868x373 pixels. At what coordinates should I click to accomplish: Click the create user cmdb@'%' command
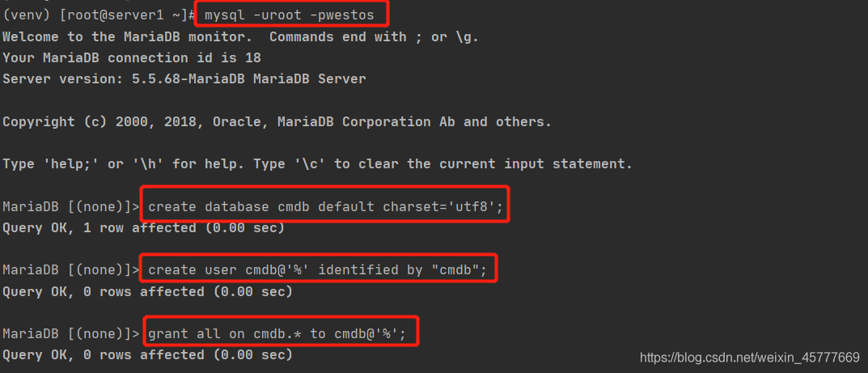[317, 270]
